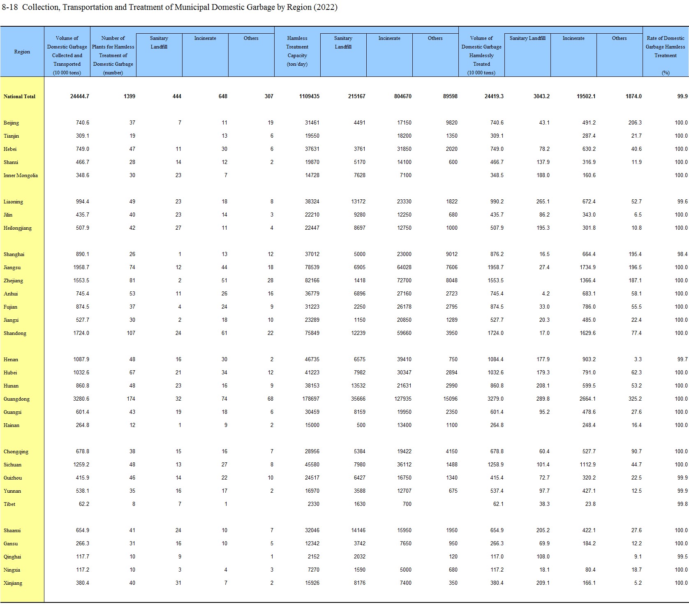
Task: Select the Guangdong region label
Action: [16, 399]
